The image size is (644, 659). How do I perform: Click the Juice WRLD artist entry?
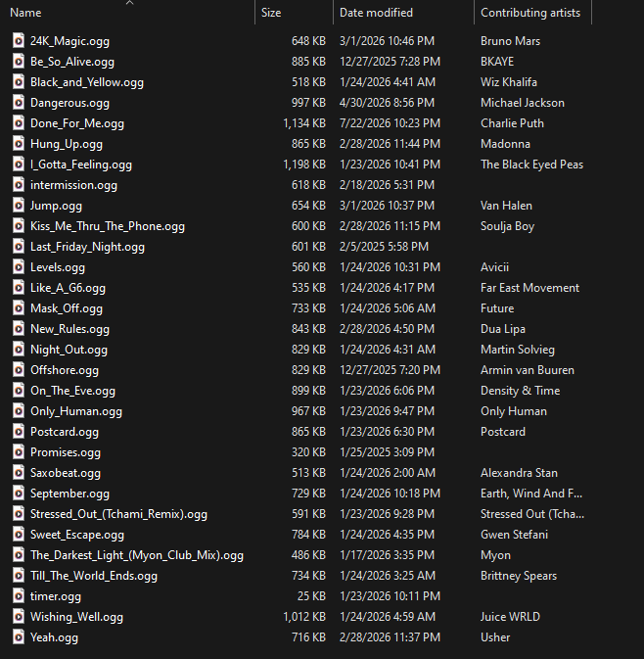click(511, 617)
